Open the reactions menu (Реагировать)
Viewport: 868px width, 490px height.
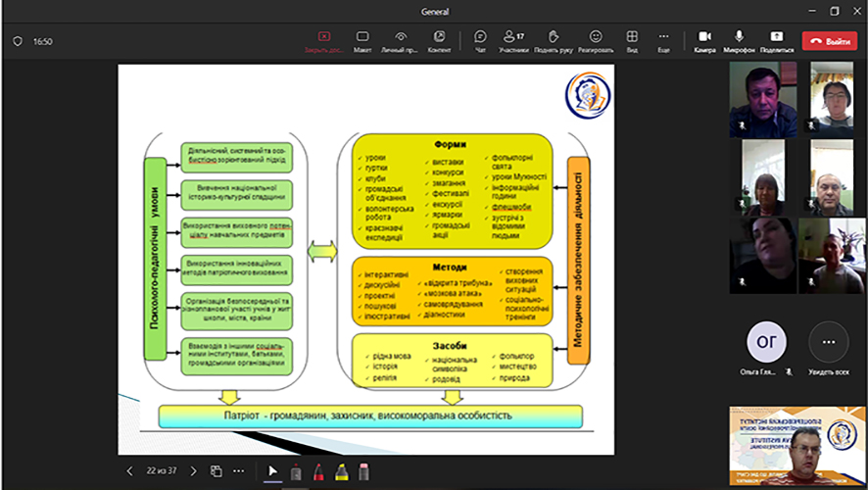click(x=595, y=40)
